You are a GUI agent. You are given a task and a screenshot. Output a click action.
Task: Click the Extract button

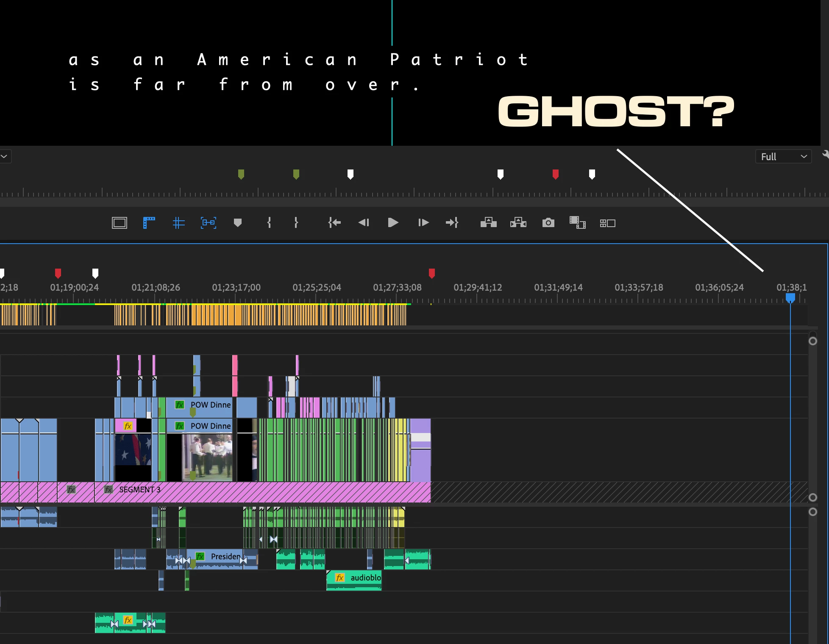(518, 223)
